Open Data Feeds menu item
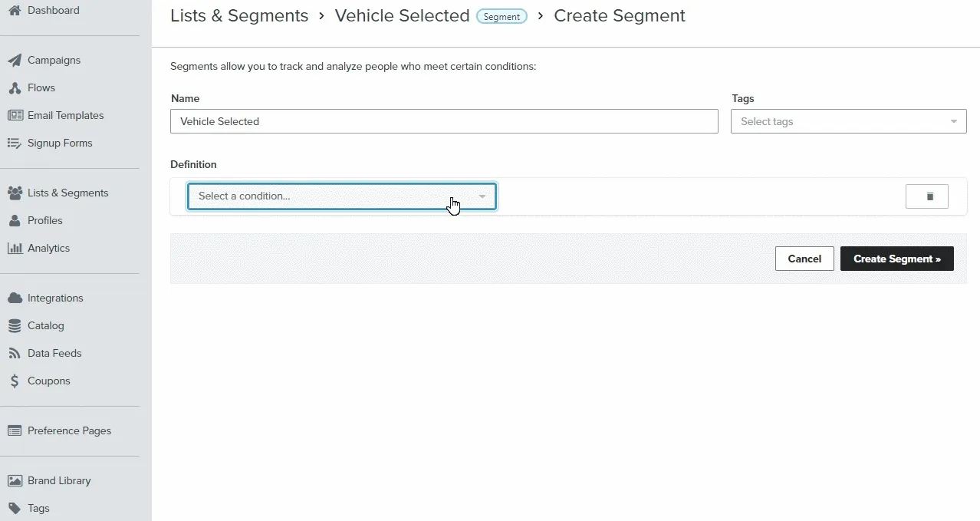Image resolution: width=980 pixels, height=521 pixels. [54, 354]
